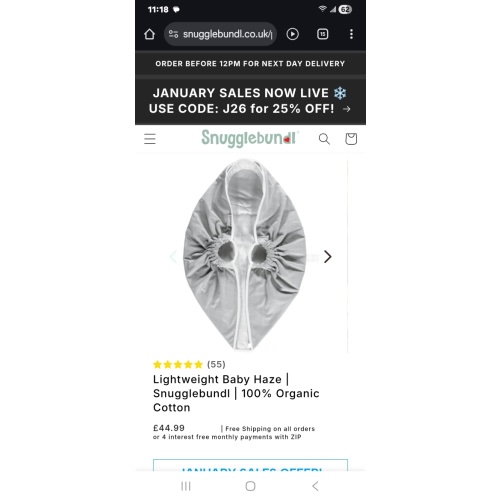Open the browser tab switcher
The height and width of the screenshot is (500, 500).
click(322, 34)
